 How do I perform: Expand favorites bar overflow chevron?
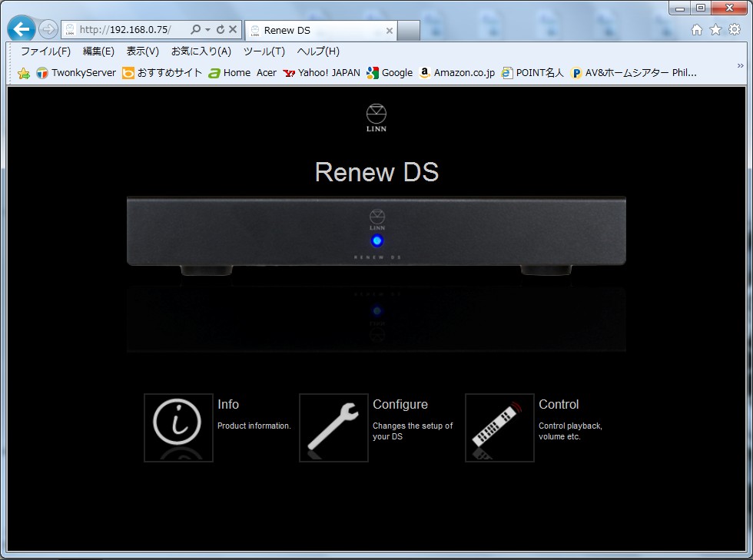740,66
